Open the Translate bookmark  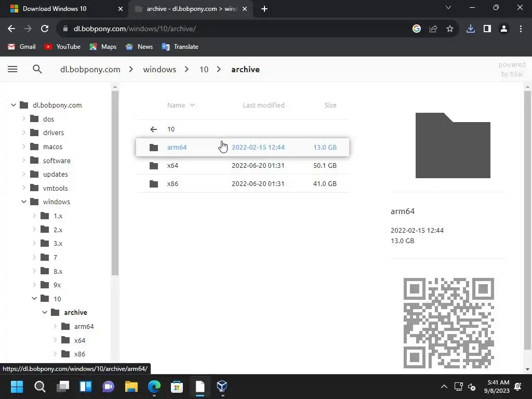coord(180,47)
